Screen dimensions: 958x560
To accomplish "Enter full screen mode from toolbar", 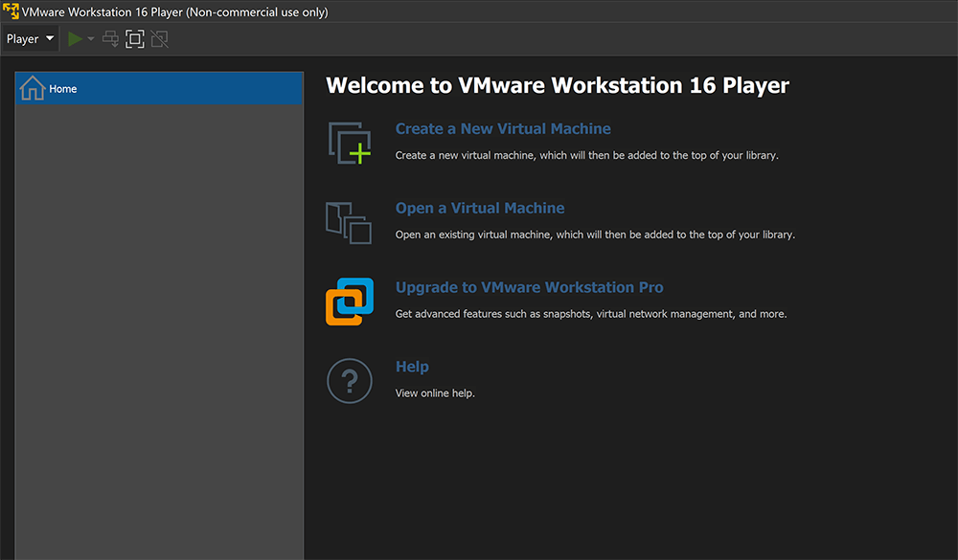I will coord(135,39).
